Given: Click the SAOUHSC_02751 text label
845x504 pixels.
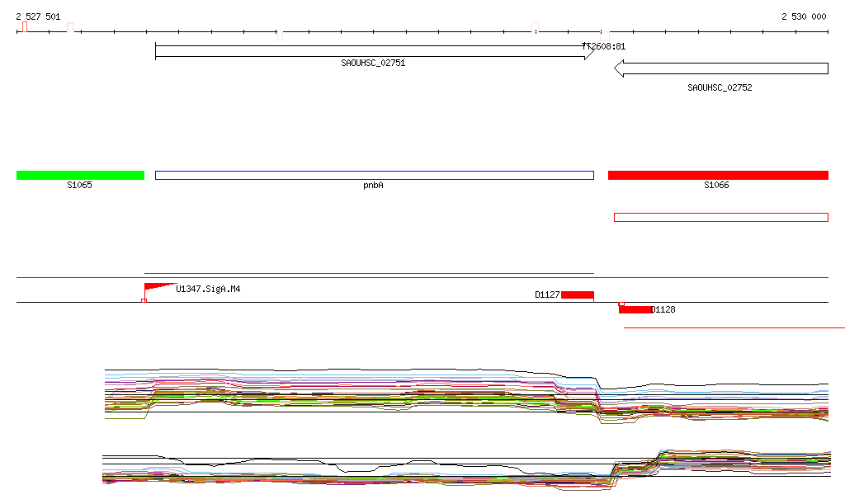Looking at the screenshot, I should click(x=373, y=64).
